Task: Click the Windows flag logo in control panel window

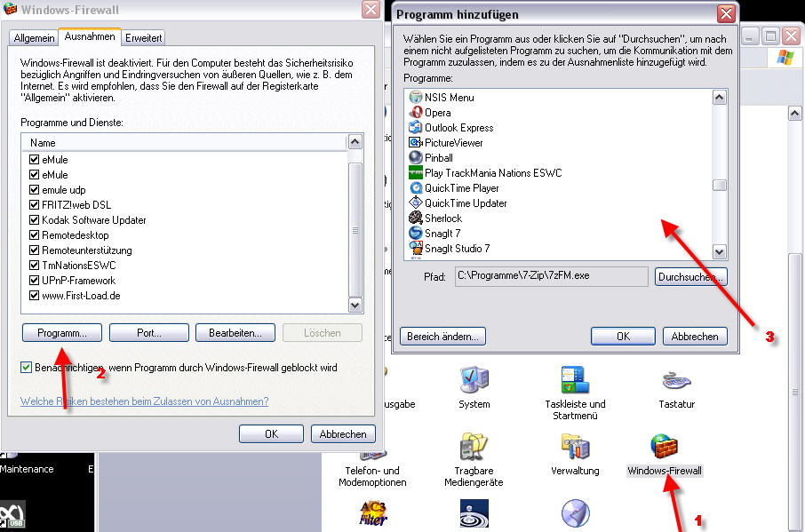Action: [785, 57]
